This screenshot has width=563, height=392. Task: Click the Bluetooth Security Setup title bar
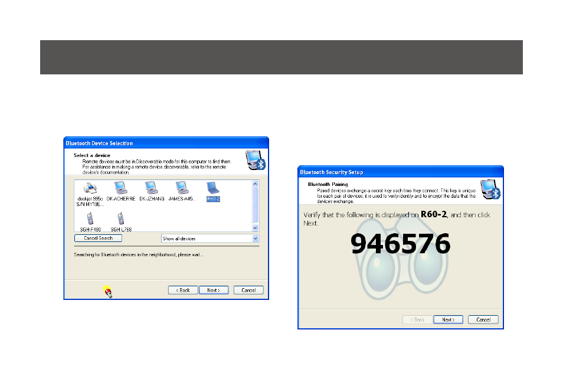400,172
